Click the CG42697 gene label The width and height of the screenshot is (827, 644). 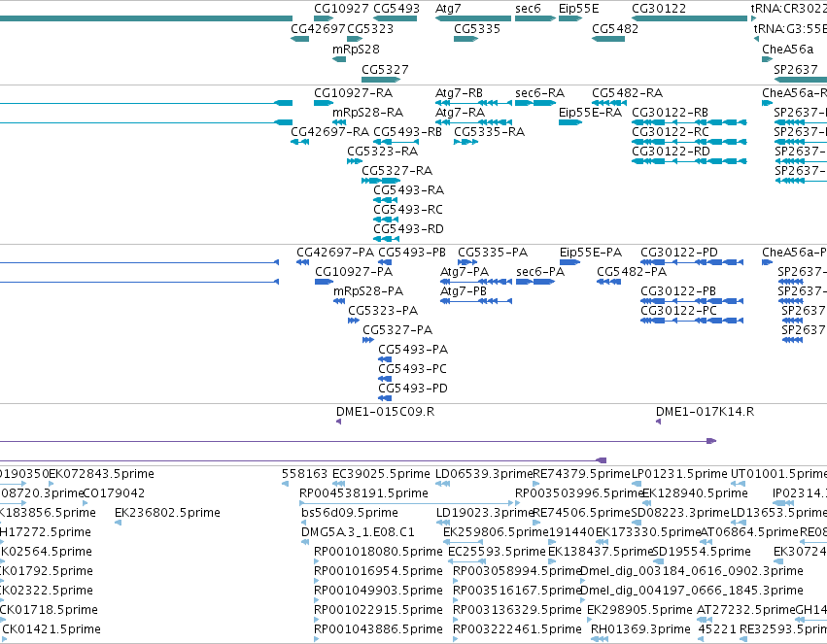(318, 28)
